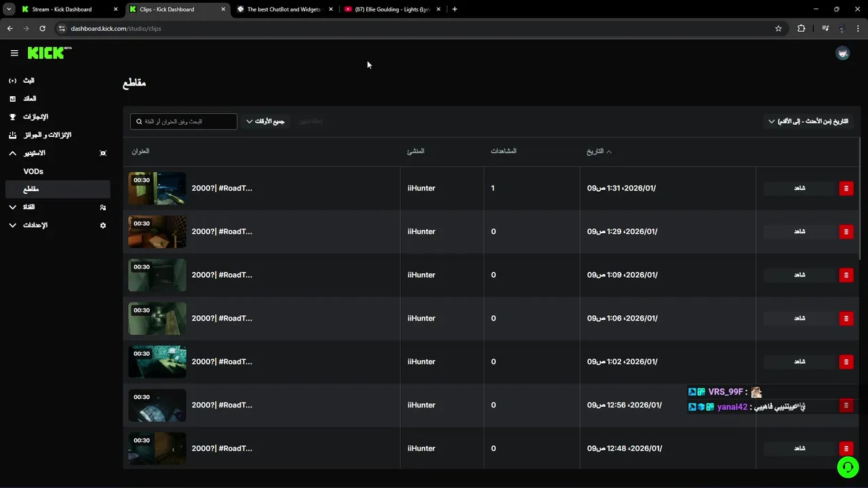868x488 pixels.
Task: Collapse the Studio (الاستديو) sidebar section
Action: pyautogui.click(x=12, y=153)
